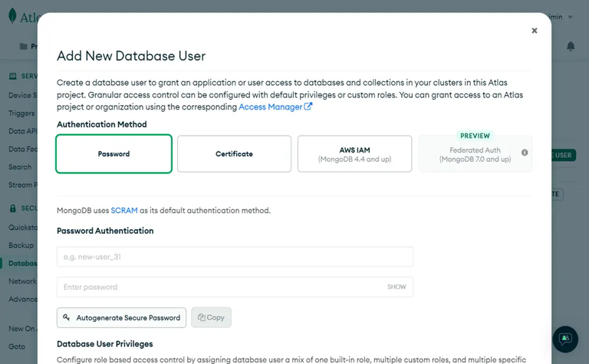Viewport: 589px width, 364px height.
Task: Click the lock icon in Security section
Action: [13, 208]
